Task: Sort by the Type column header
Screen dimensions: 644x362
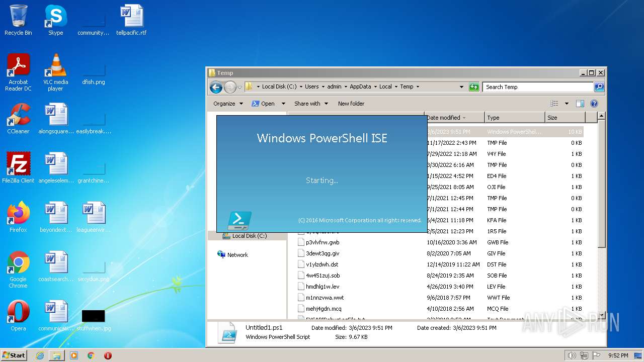Action: coord(515,118)
